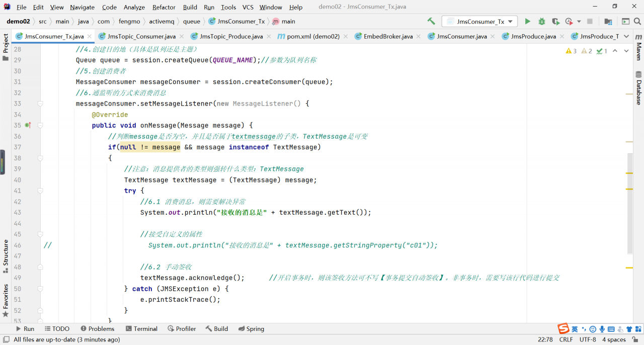
Task: Close the JmsConsumer_Tx.java tab
Action: pyautogui.click(x=89, y=36)
